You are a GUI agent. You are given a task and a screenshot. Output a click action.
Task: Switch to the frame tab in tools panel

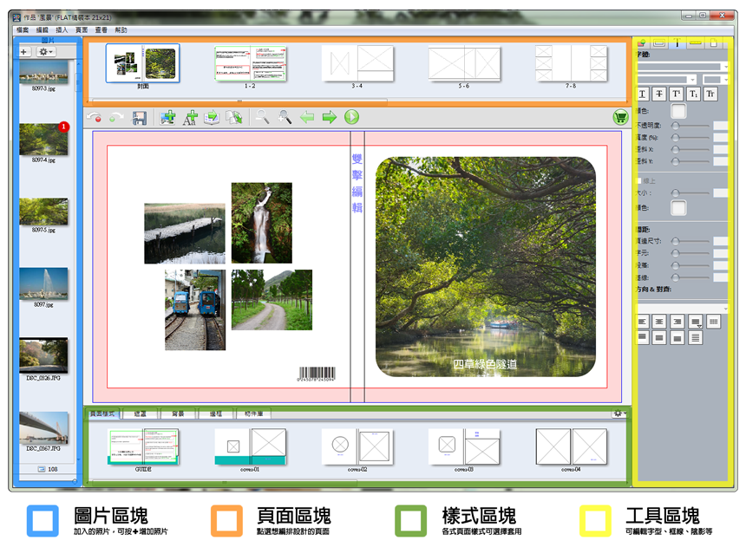[659, 43]
